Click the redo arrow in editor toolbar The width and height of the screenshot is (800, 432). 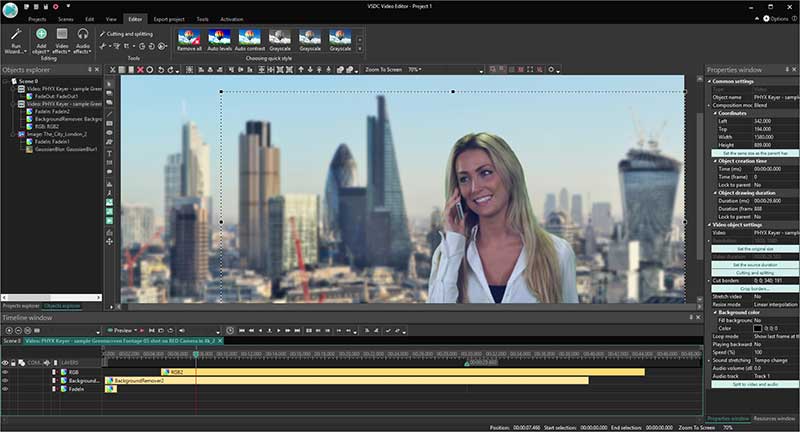(x=170, y=70)
